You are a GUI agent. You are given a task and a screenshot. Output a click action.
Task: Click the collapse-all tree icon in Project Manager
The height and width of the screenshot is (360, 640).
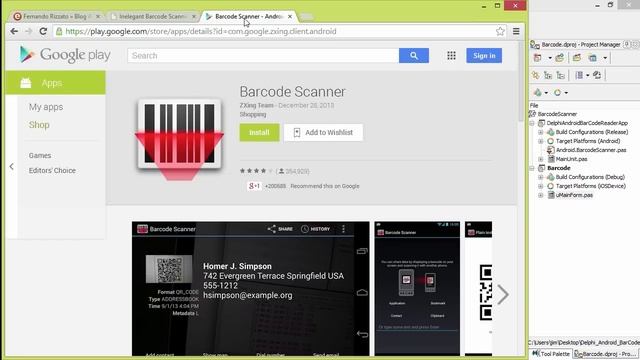click(x=561, y=75)
